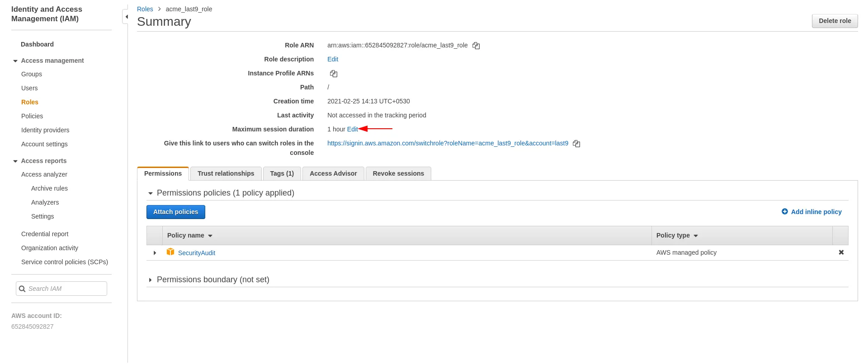868x364 pixels.
Task: Copy the Instance Profile ARNs value
Action: coord(334,74)
